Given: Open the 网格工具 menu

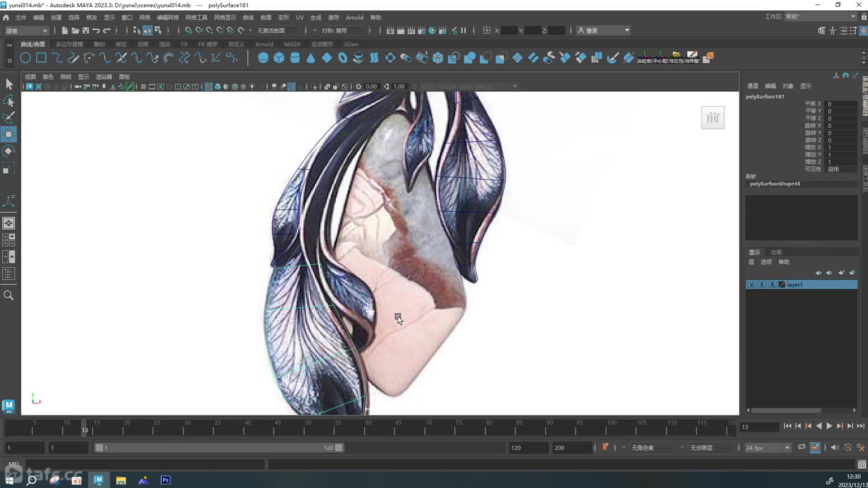Looking at the screenshot, I should pyautogui.click(x=196, y=17).
